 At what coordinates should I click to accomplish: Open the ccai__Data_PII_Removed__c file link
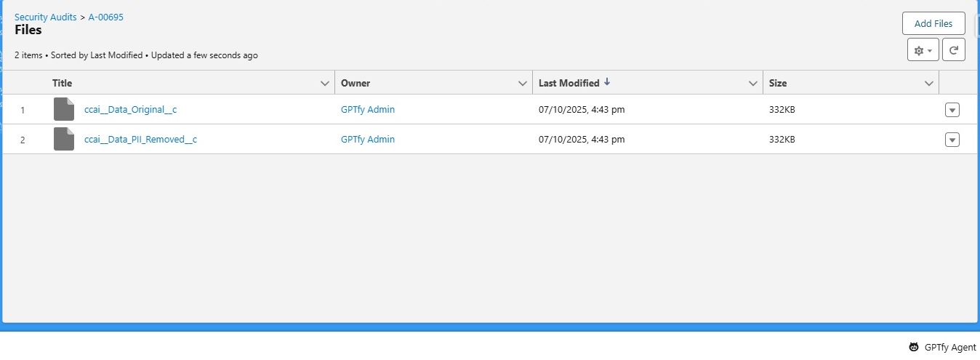tap(140, 139)
